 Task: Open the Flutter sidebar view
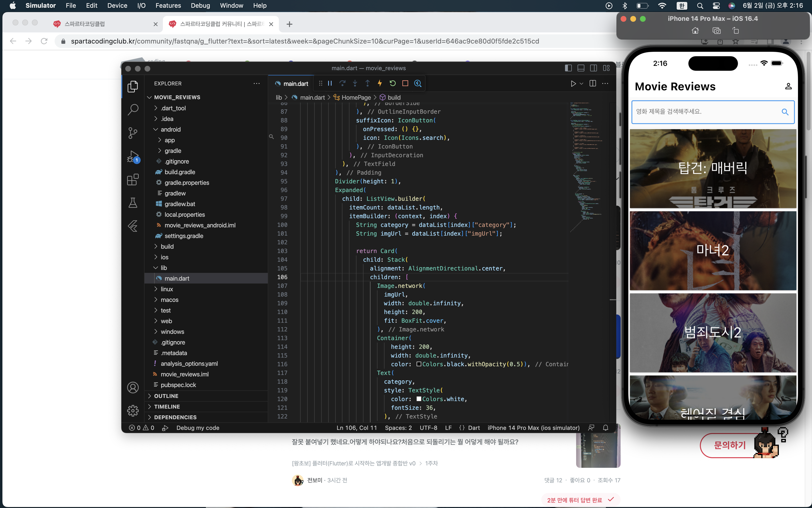click(x=133, y=226)
